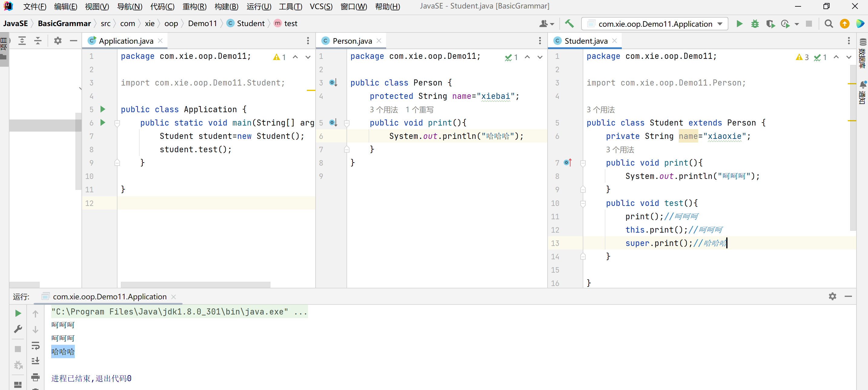Screen dimensions: 868x390
Task: Click the Build hammer icon
Action: 569,24
